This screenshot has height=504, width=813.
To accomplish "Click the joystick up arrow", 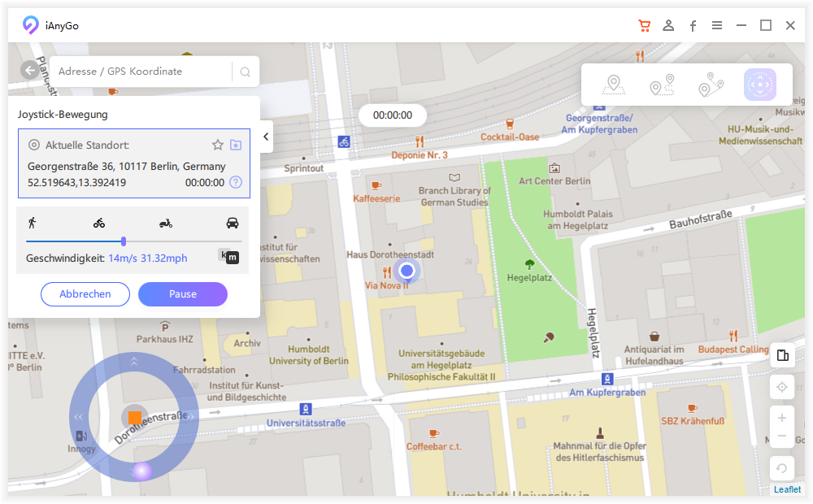I will point(134,361).
